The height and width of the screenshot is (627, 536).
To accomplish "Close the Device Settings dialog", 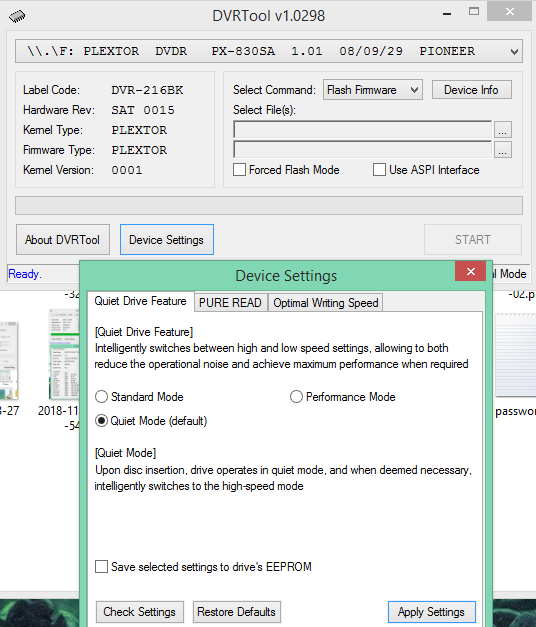I will (x=470, y=272).
